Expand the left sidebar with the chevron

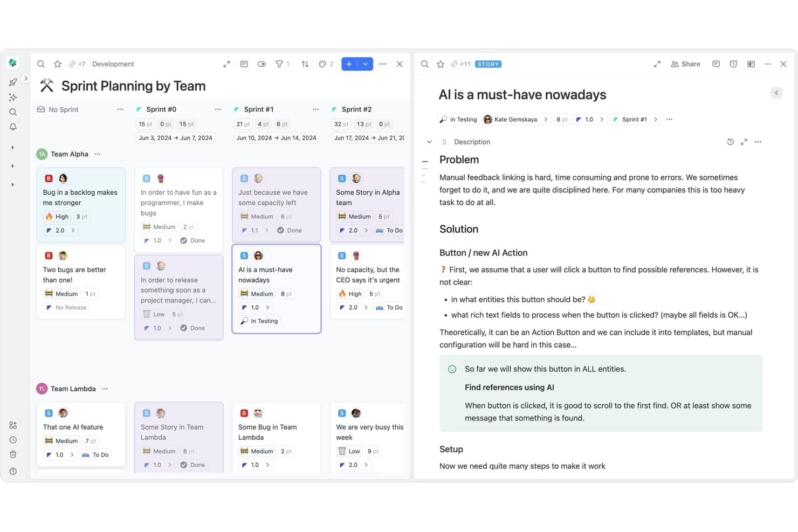[x=25, y=79]
